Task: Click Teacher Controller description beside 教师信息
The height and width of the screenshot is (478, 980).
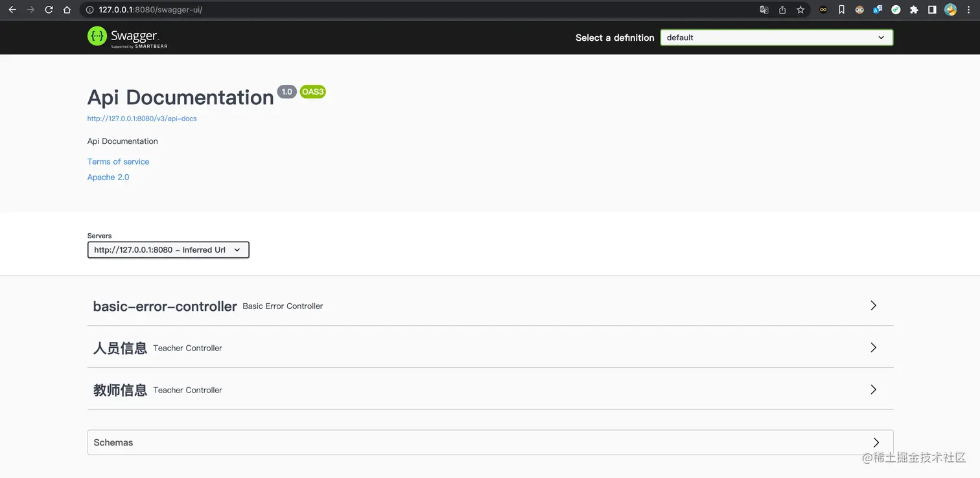Action: (x=188, y=391)
